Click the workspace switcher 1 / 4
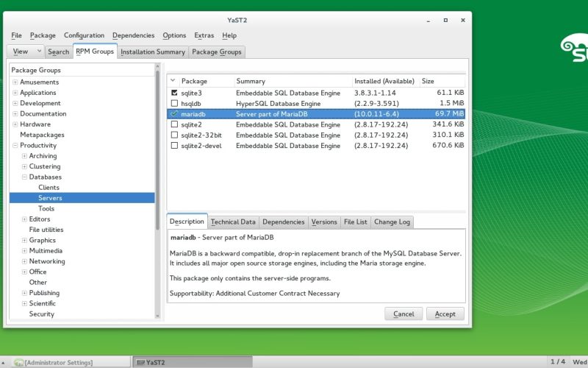Viewport: 588px width, 368px height. click(558, 361)
